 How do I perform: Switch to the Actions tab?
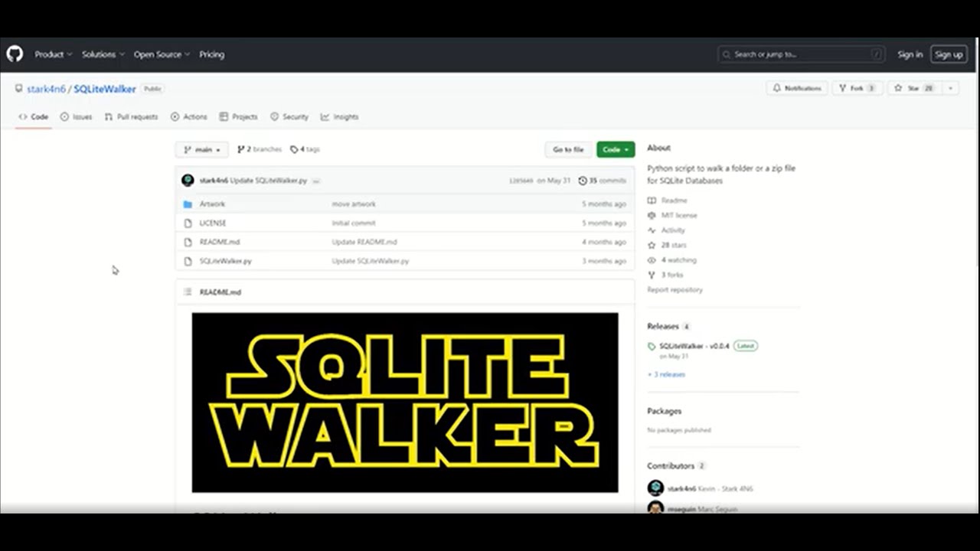[x=189, y=117]
